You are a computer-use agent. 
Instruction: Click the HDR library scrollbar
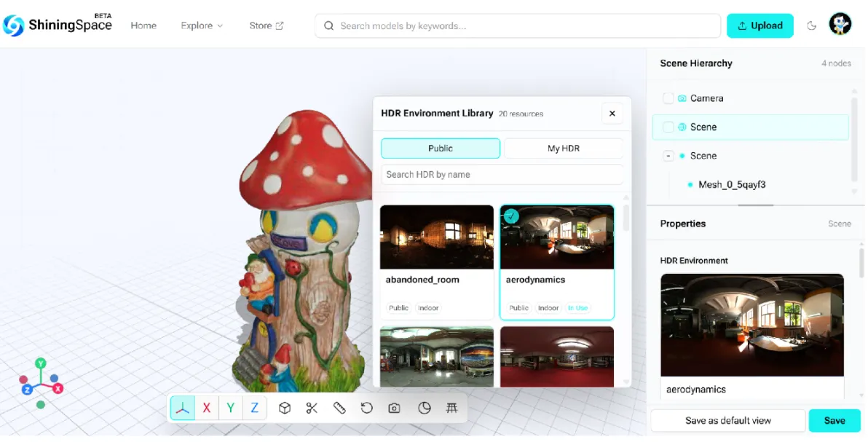pos(626,218)
